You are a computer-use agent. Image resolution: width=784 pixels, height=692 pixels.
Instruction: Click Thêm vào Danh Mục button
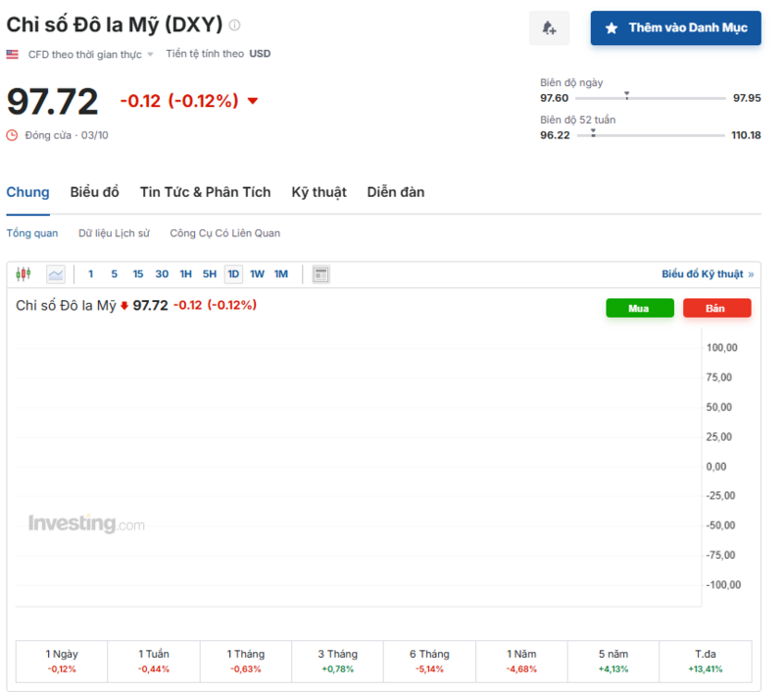pos(675,28)
